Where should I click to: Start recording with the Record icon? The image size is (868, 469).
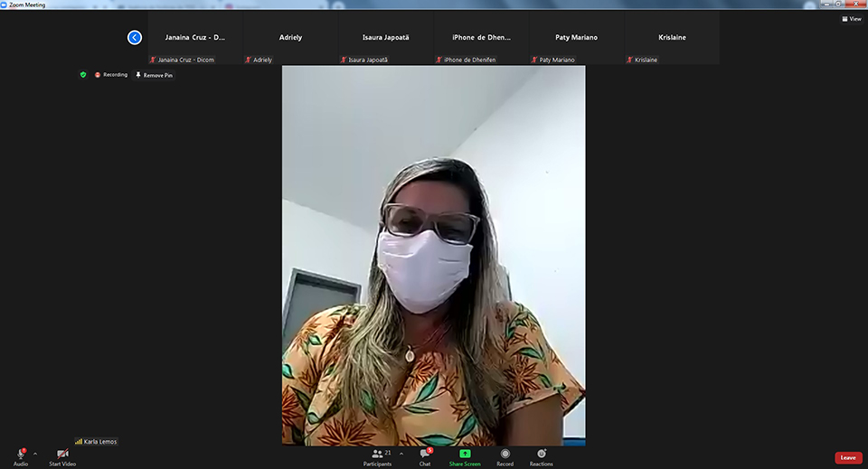505,454
